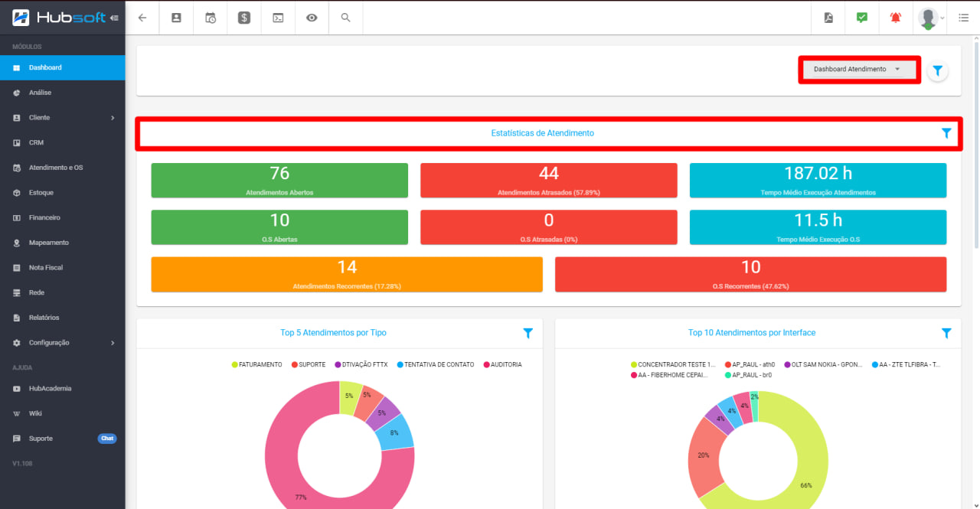Click the 10 O.S Abertas card

pos(279,227)
